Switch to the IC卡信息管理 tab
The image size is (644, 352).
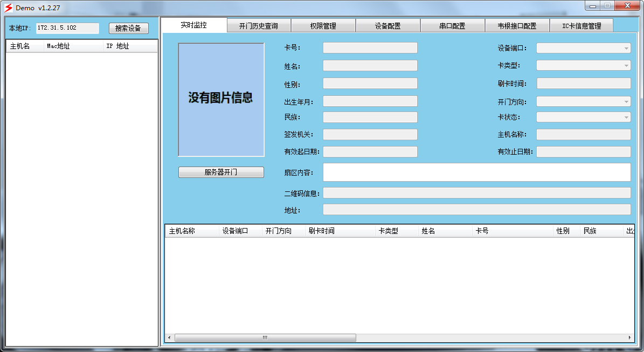point(581,26)
